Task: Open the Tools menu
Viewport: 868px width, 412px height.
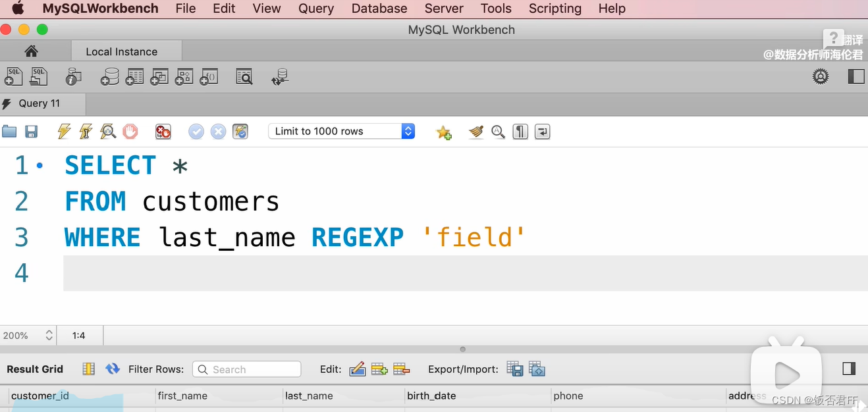Action: (x=496, y=9)
